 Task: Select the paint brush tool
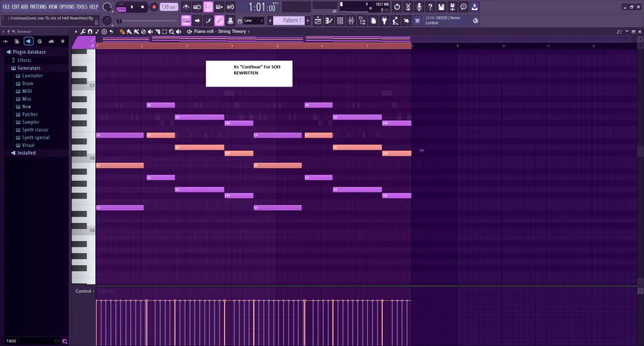click(129, 31)
